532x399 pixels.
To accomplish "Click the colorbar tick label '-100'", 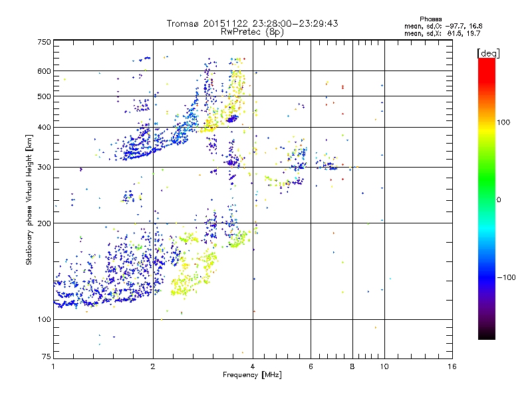I will (507, 277).
